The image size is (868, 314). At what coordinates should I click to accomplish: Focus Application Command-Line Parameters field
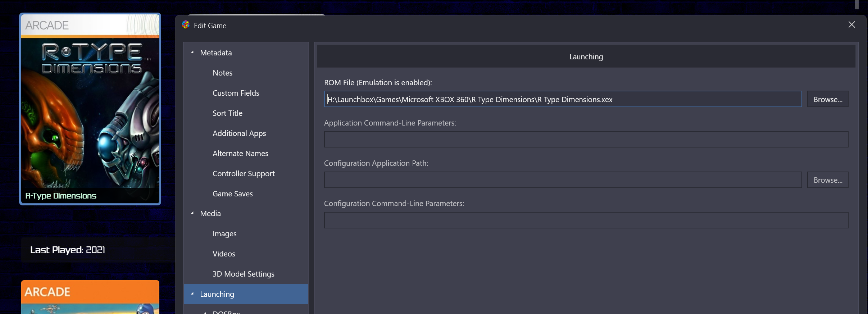click(586, 139)
